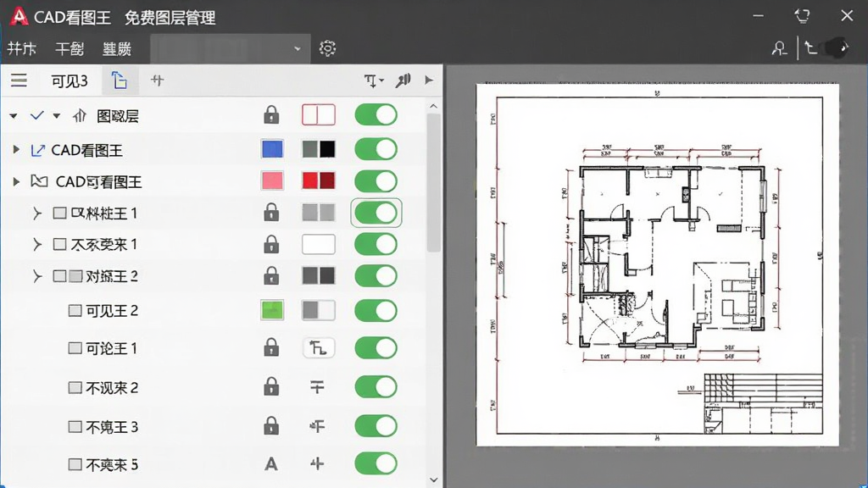Viewport: 868px width, 488px height.
Task: Select the 可见王 2 layer name
Action: pos(112,311)
